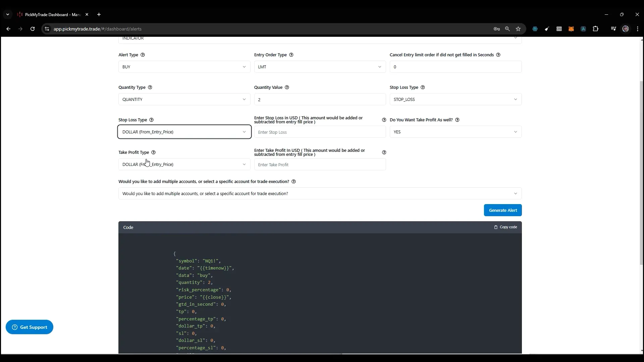This screenshot has width=644, height=362.
Task: Open new browser tab with plus
Action: [x=99, y=14]
